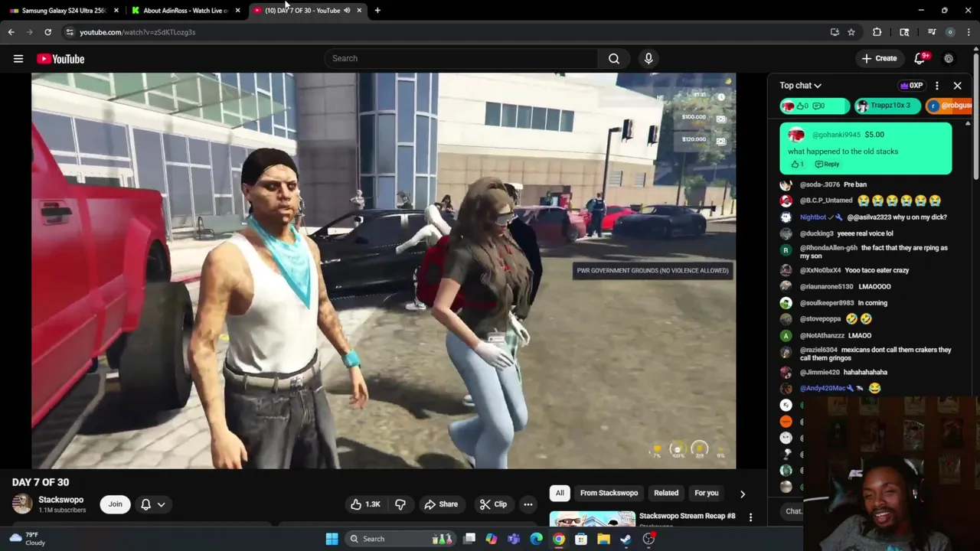Open chat options three-dot menu
The height and width of the screenshot is (551, 980).
[x=936, y=86]
